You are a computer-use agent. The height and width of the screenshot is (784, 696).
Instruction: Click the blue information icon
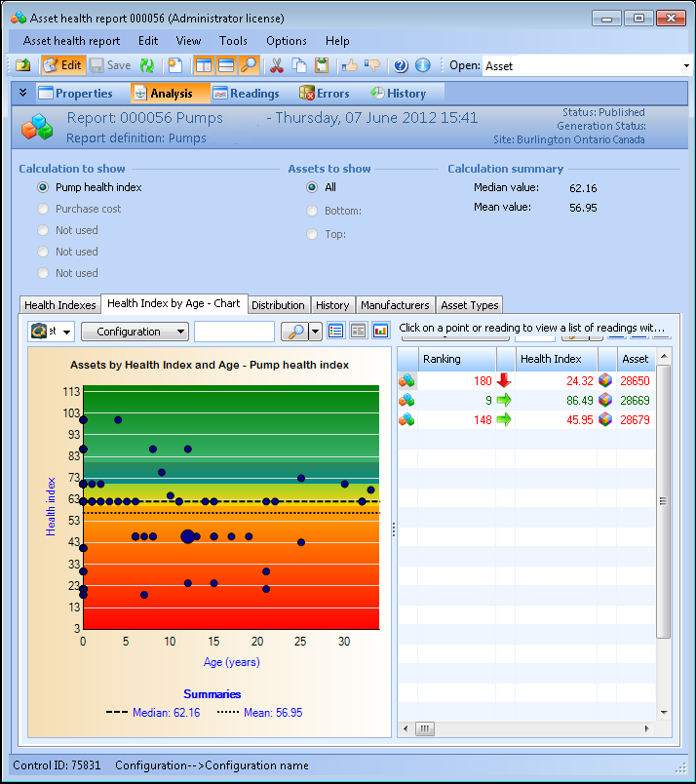pos(422,65)
